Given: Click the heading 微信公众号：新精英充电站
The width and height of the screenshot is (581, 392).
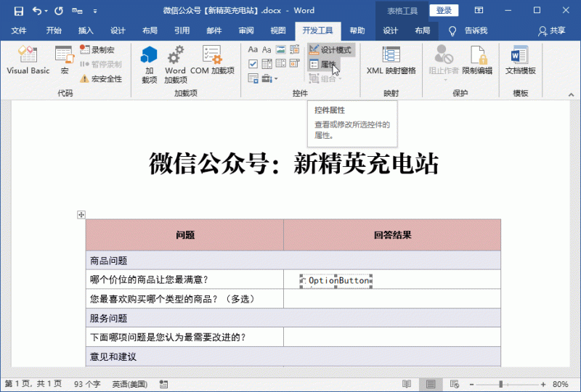Looking at the screenshot, I should click(293, 164).
